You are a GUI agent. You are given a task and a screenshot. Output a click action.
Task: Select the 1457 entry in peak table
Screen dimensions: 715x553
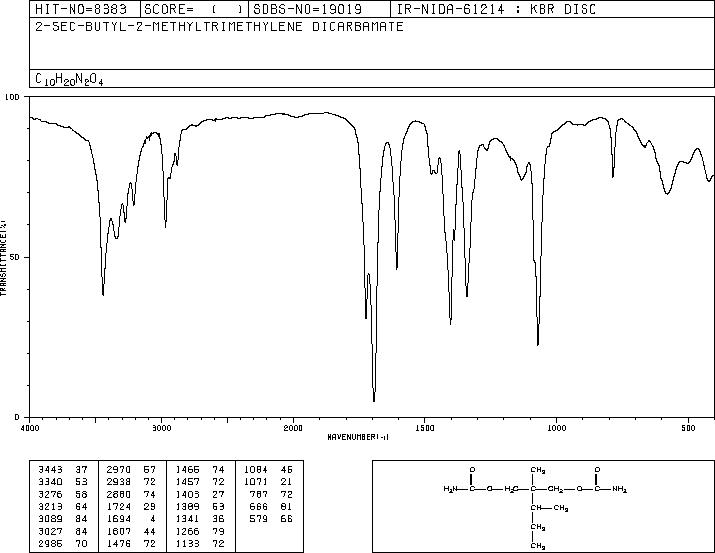pyautogui.click(x=187, y=481)
